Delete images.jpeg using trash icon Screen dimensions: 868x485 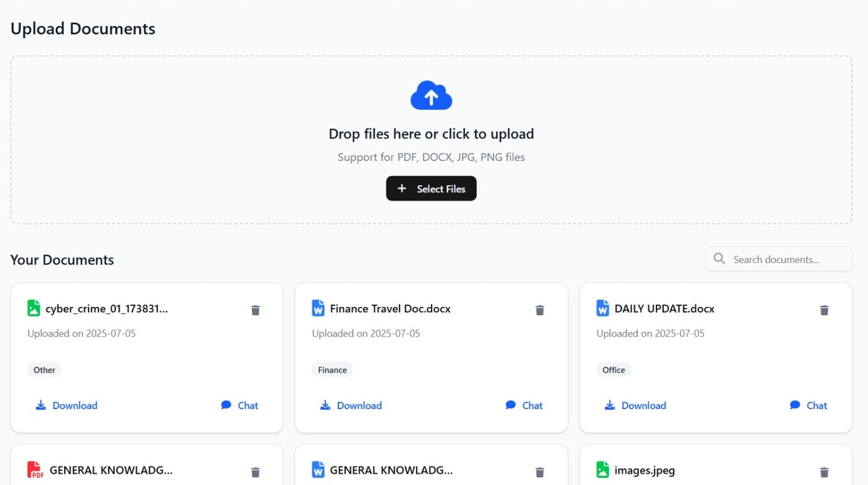click(x=824, y=472)
